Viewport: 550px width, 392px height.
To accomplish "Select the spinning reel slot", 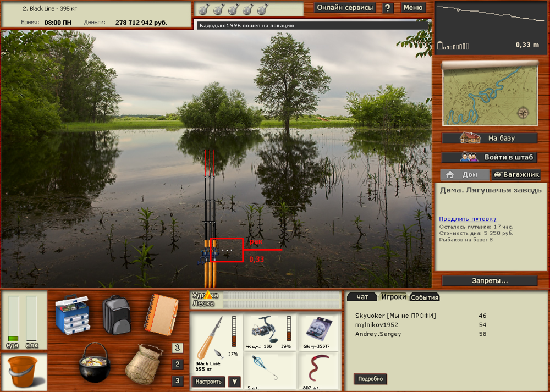I will point(270,332).
